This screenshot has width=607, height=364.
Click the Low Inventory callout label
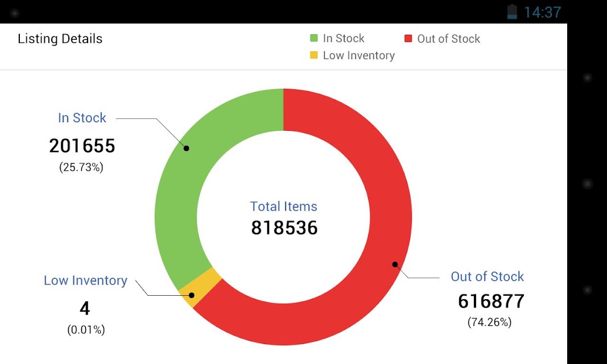(85, 280)
